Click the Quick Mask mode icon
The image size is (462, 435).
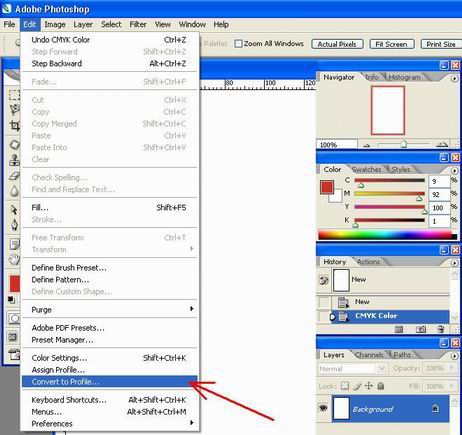[x=13, y=319]
